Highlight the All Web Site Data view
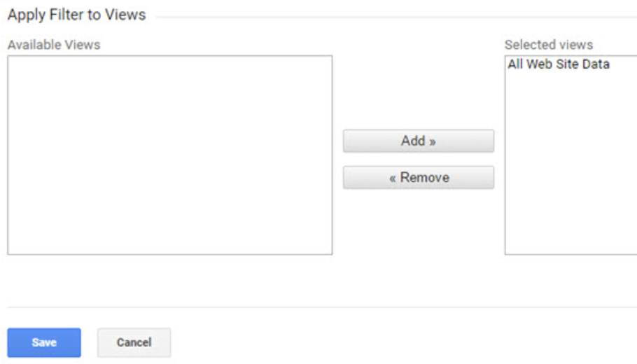Image resolution: width=637 pixels, height=364 pixels. pos(559,64)
